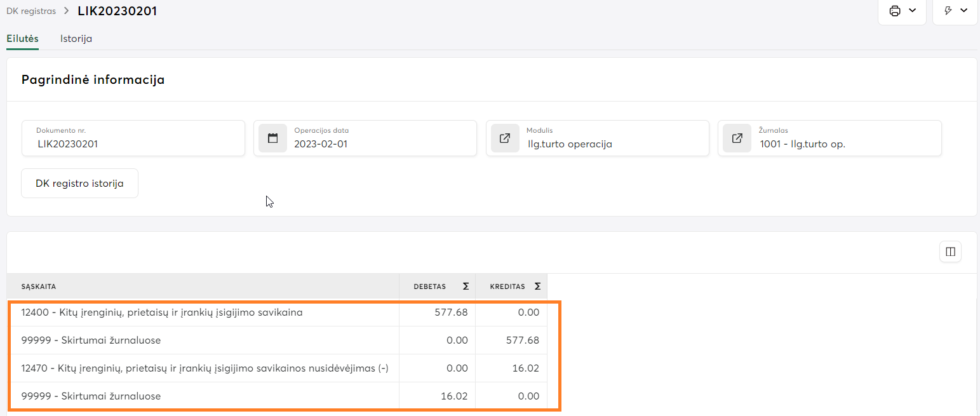Image resolution: width=980 pixels, height=416 pixels.
Task: Click the Dokumento nr. input field
Action: pyautogui.click(x=133, y=144)
